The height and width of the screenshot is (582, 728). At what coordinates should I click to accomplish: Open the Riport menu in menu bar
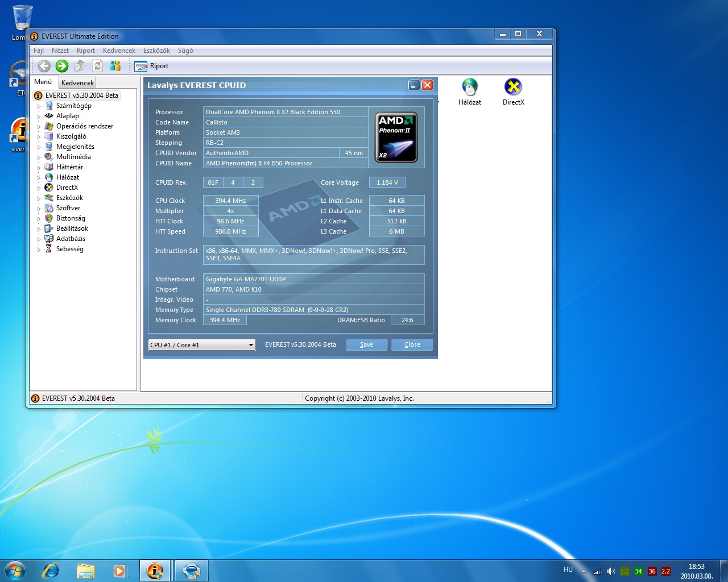[x=86, y=51]
